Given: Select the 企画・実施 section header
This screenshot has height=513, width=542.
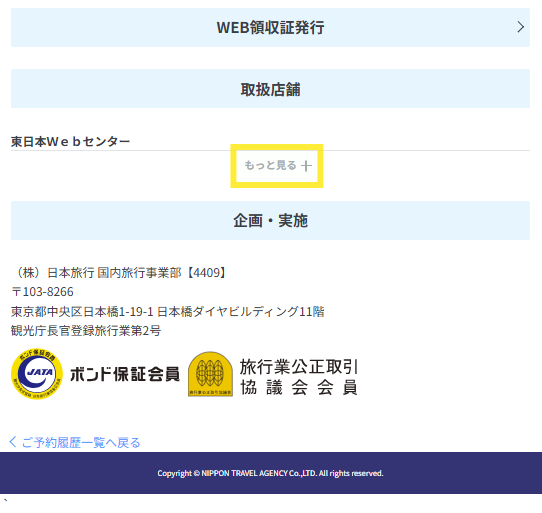Looking at the screenshot, I should [x=270, y=221].
